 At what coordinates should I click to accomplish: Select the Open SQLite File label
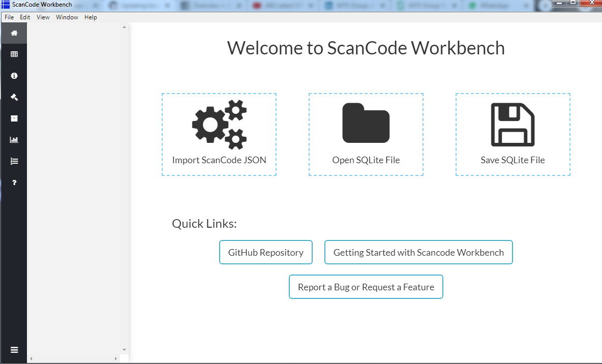tap(366, 160)
